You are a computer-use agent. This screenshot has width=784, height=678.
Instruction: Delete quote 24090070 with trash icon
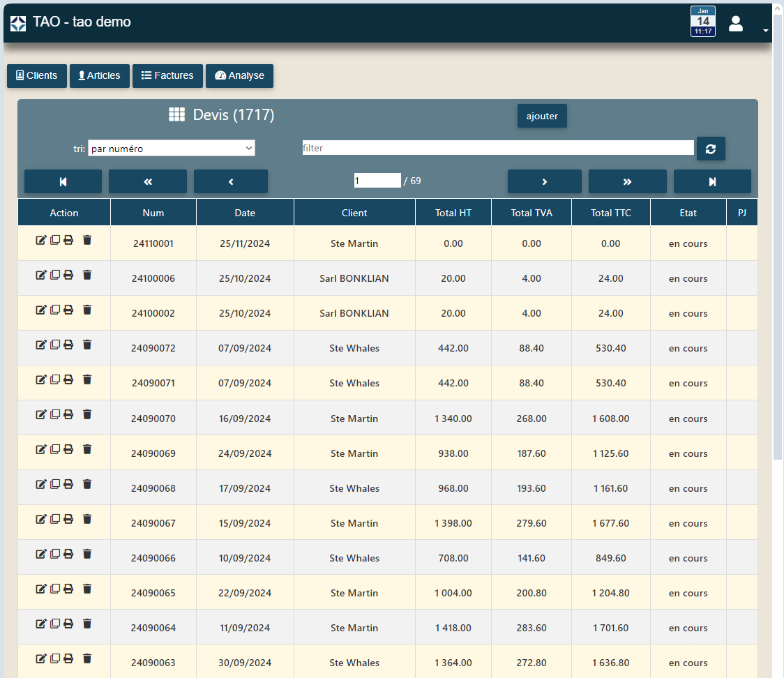click(87, 414)
